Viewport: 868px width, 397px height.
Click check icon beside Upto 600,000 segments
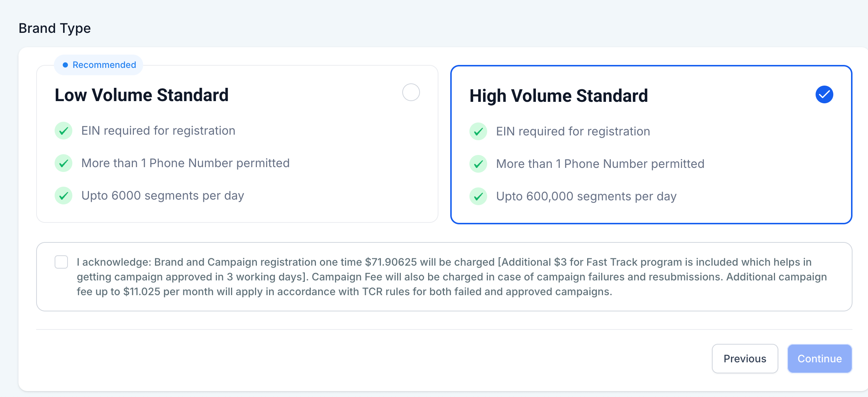point(478,196)
